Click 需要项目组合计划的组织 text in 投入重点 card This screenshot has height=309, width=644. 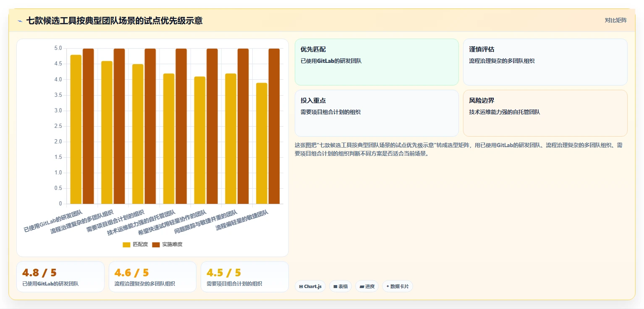click(x=331, y=112)
